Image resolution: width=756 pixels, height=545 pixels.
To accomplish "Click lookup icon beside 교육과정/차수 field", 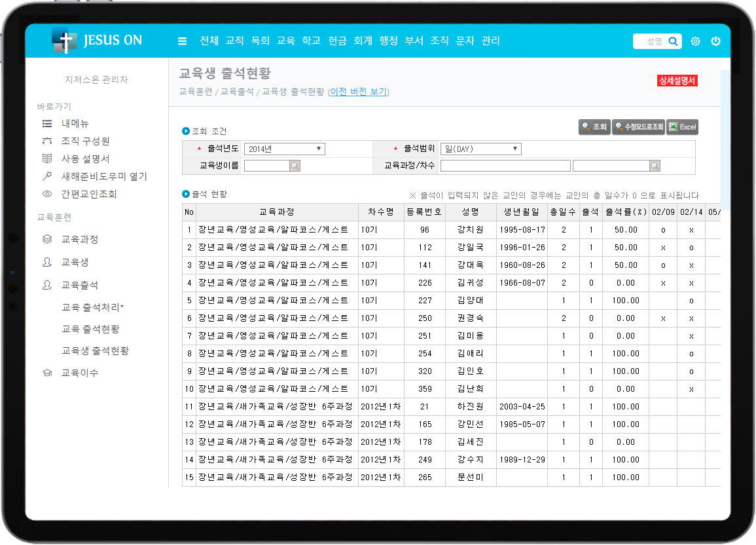I will 655,166.
